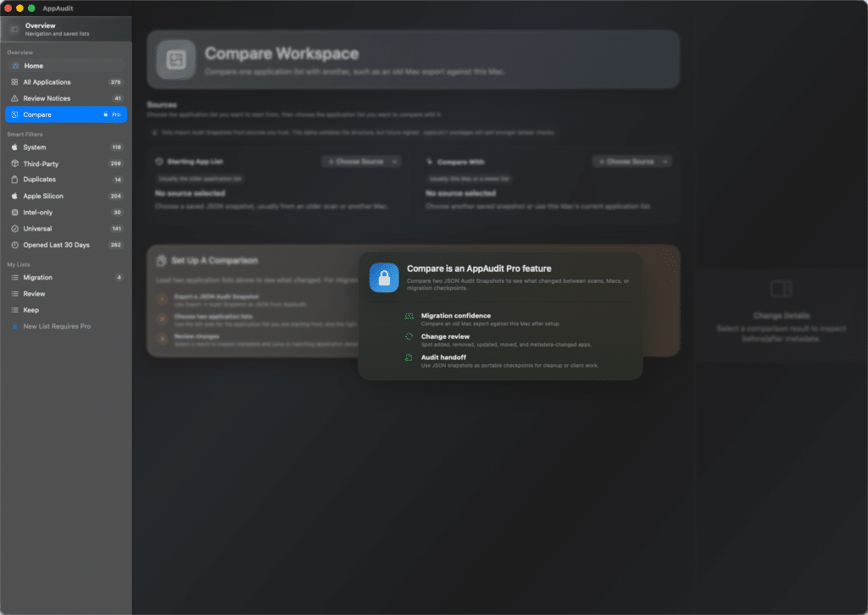Click the 'Change Details' placeholder heading
868x615 pixels.
pyautogui.click(x=781, y=316)
